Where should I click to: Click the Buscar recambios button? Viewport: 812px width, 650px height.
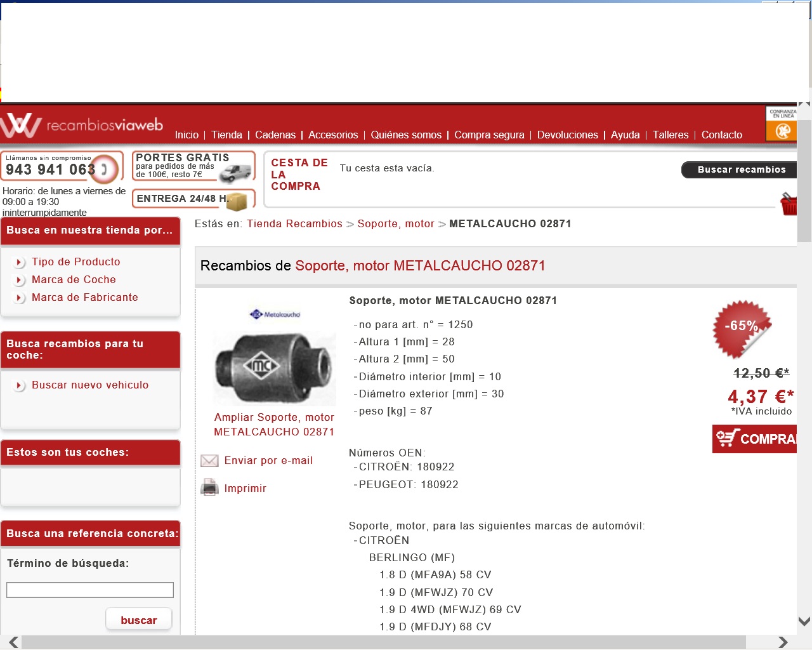[x=740, y=169]
